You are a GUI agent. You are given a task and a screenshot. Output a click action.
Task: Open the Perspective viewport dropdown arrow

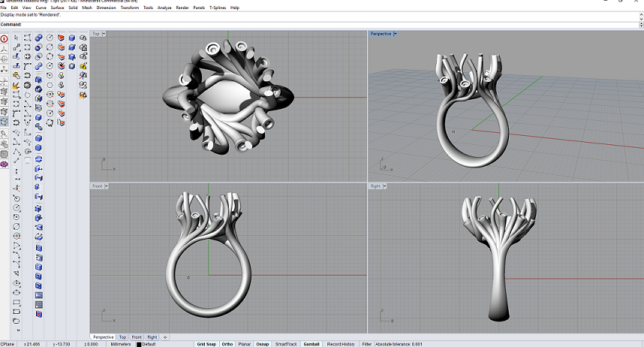pos(395,34)
